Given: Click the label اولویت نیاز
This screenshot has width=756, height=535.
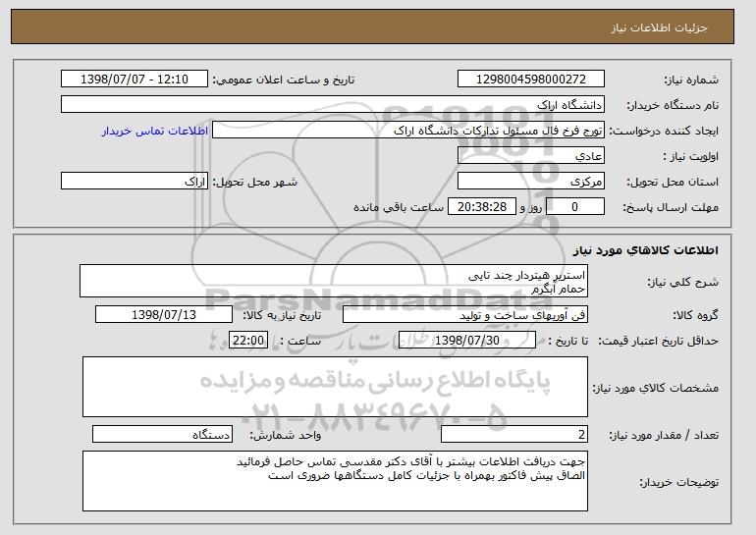Looking at the screenshot, I should pyautogui.click(x=691, y=156).
